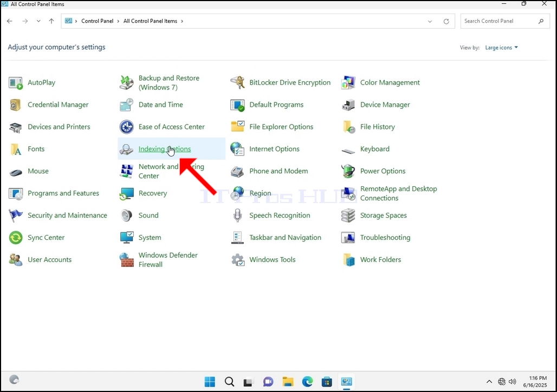
Task: Open the AutoPlay icon
Action: (15, 83)
